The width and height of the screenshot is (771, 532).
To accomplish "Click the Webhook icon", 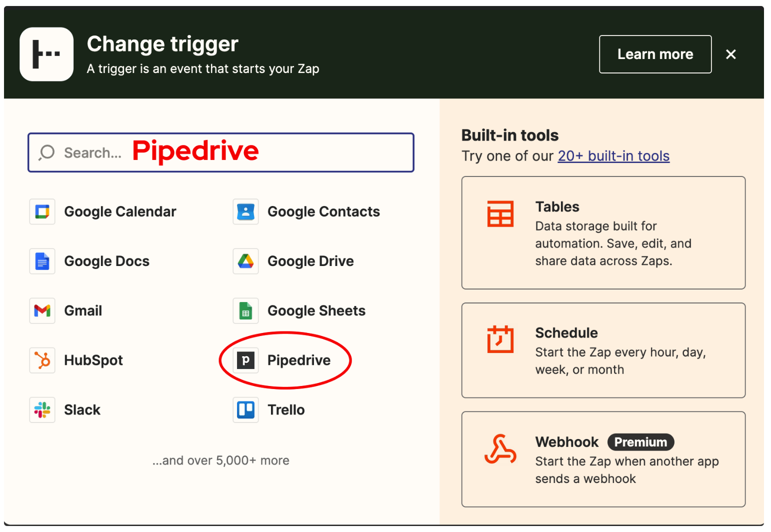I will pyautogui.click(x=500, y=449).
